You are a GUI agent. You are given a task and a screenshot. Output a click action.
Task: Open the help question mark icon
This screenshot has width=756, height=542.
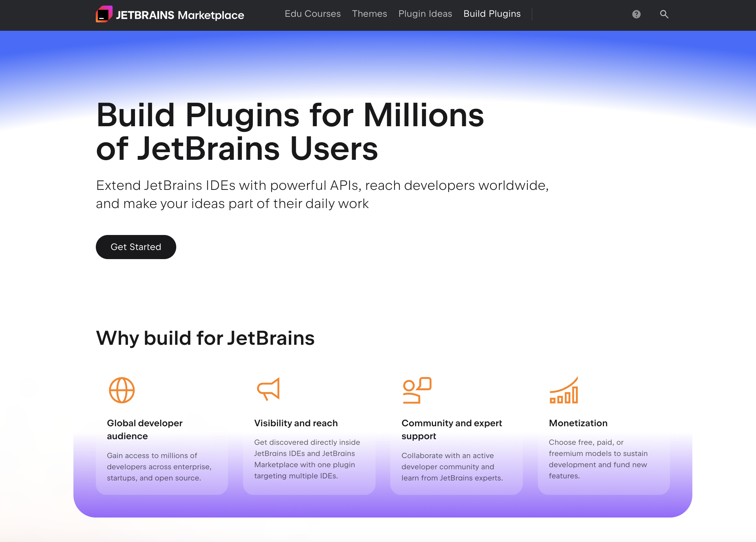(636, 14)
